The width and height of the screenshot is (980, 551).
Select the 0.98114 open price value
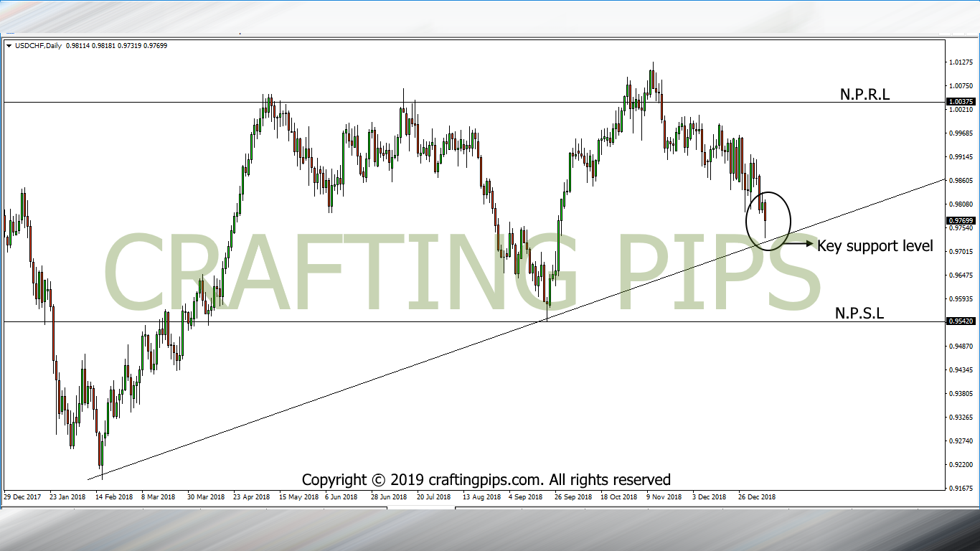pos(77,46)
